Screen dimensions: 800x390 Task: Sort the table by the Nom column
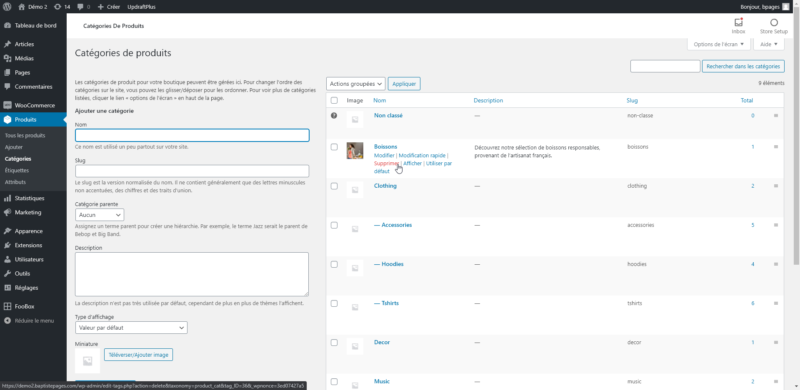click(380, 101)
